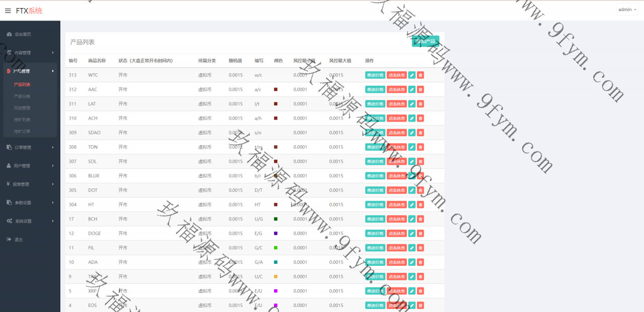Screen dimensions: 644x312
Task: Click the trash icon in FIL row
Action: click(421, 248)
